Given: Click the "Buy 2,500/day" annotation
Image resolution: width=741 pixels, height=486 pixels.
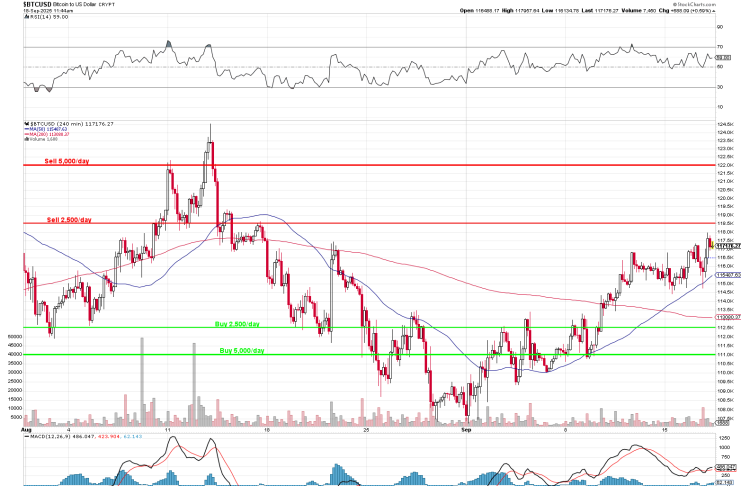Looking at the screenshot, I should tap(237, 324).
